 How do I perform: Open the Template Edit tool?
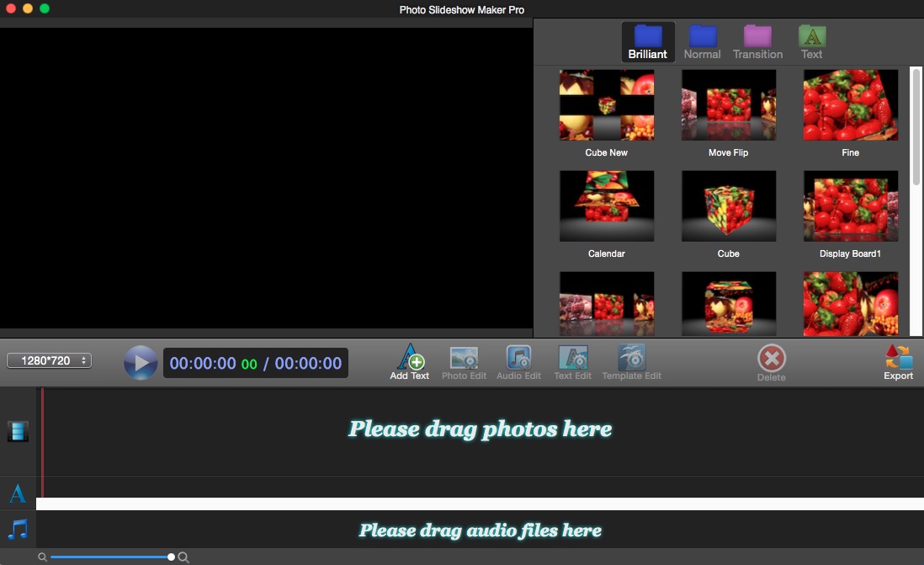tap(631, 358)
